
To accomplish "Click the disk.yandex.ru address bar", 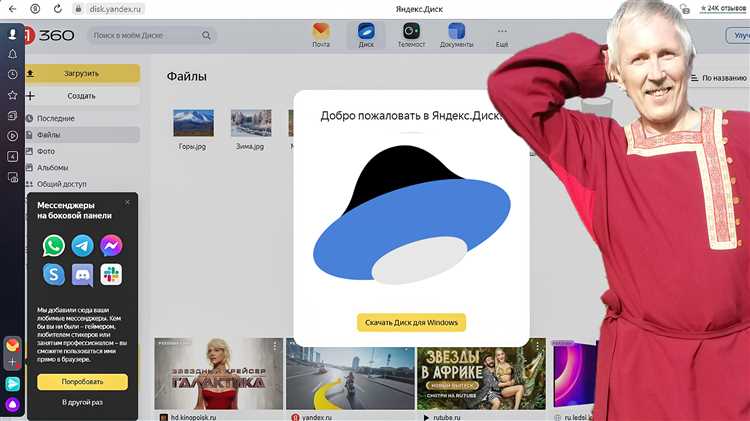I will point(115,9).
